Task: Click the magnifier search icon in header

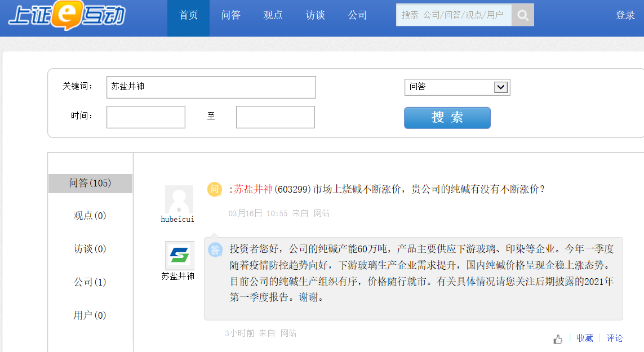Action: pos(523,15)
